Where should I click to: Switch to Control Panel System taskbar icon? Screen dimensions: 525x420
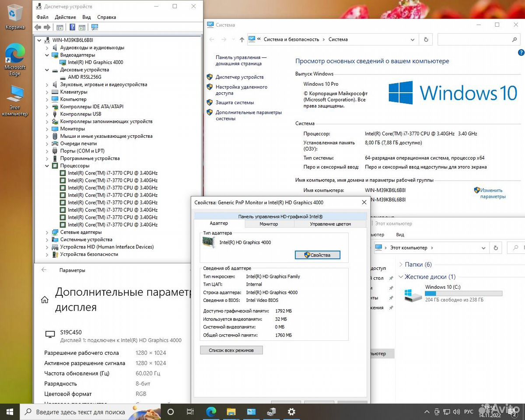(251, 412)
